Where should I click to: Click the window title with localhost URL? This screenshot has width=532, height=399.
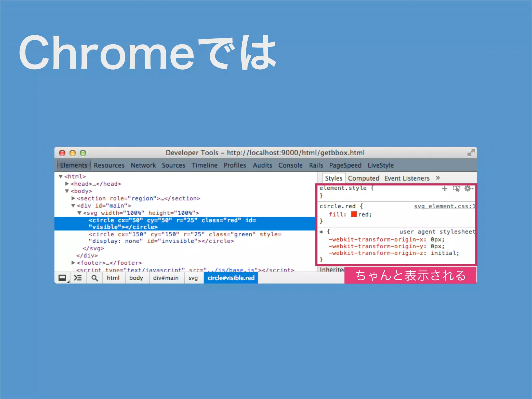tap(265, 153)
